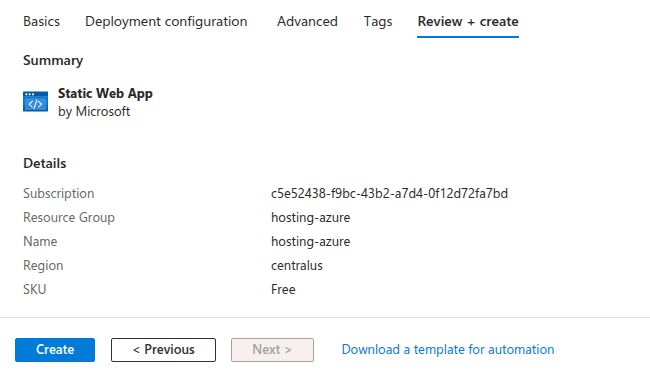
Task: Click the Name field label
Action: 40,242
